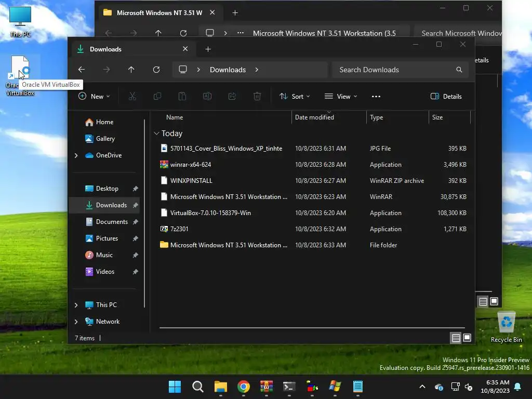Open the Oracle VM VirtualBox desktop shortcut

click(20, 76)
